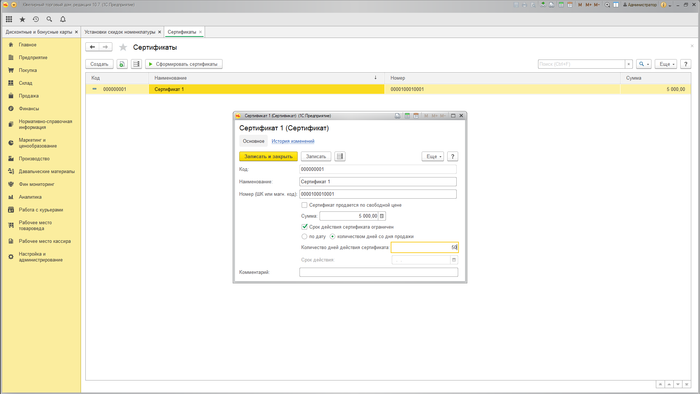Image resolution: width=700 pixels, height=394 pixels.
Task: Close the 'Установки скидок номенклатуры' tab
Action: click(x=159, y=32)
